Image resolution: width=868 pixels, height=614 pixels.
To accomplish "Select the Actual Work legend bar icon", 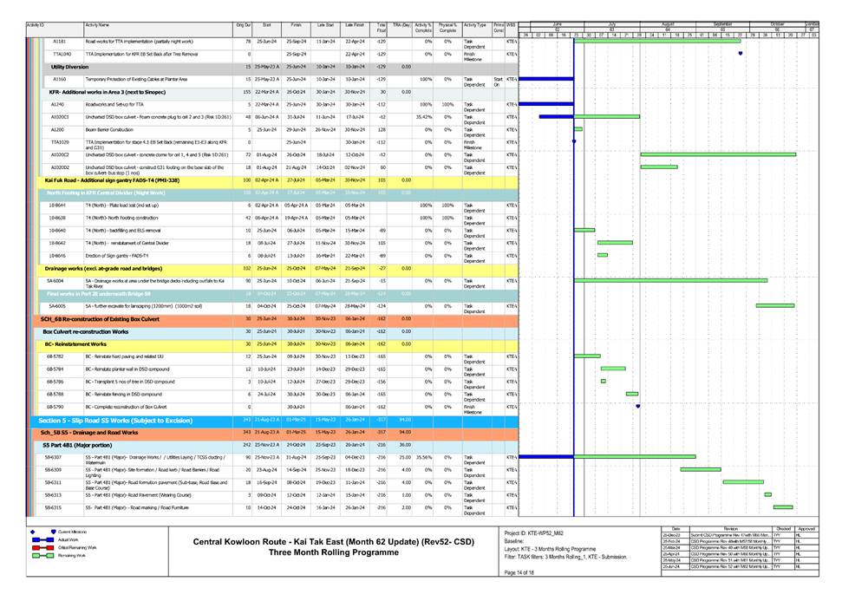I will 42,539.
